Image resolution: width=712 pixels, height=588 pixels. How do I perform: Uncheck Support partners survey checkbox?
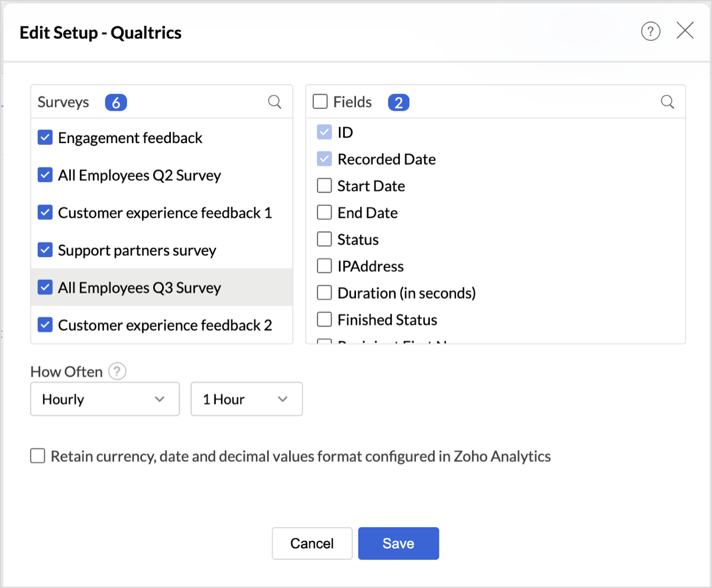(x=45, y=250)
